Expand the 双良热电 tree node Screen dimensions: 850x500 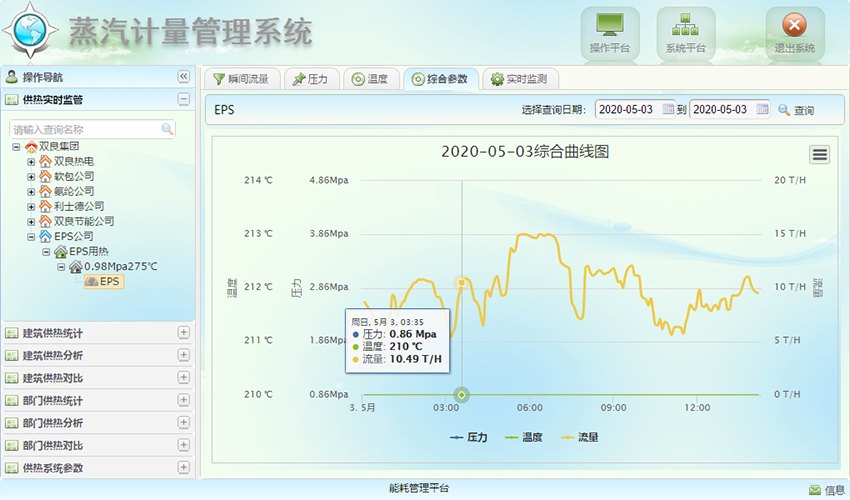(31, 161)
